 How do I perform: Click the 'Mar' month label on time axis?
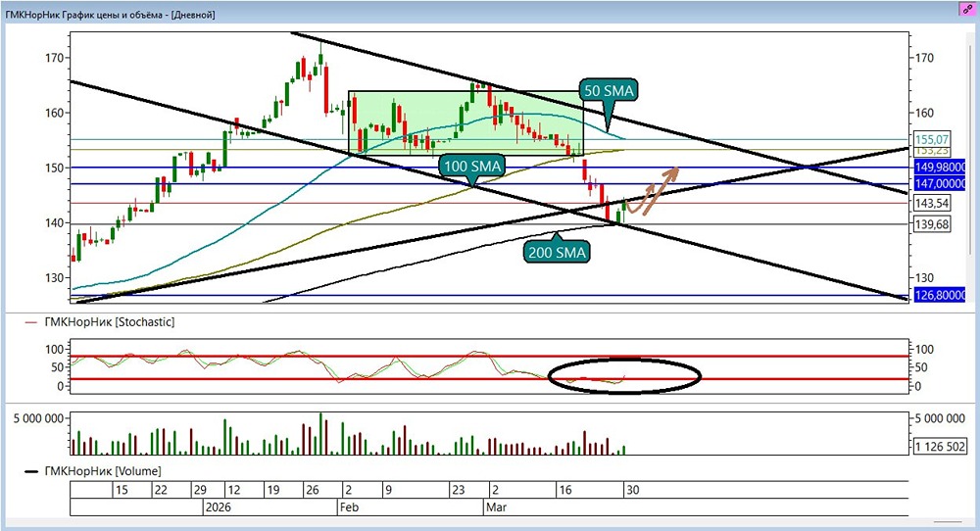(496, 507)
